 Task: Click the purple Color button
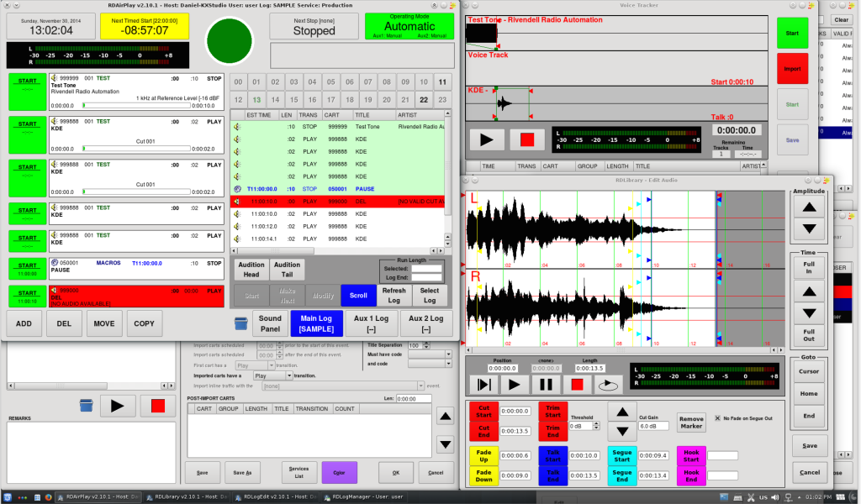point(339,473)
